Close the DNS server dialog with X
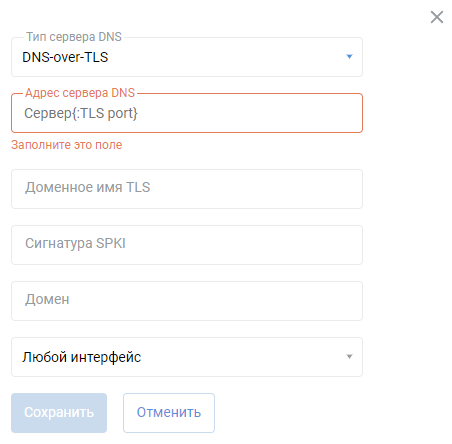Screen dimensions: 452x444 coord(437,17)
